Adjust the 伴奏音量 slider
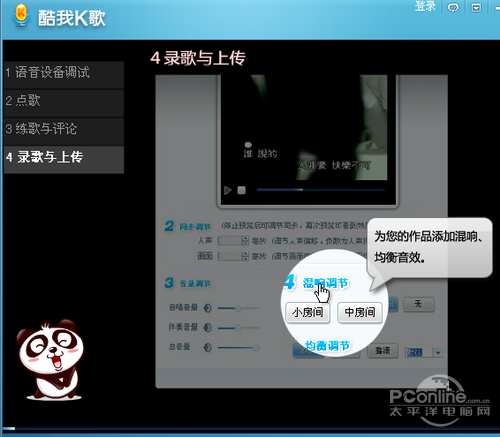500x437 pixels. click(x=239, y=328)
